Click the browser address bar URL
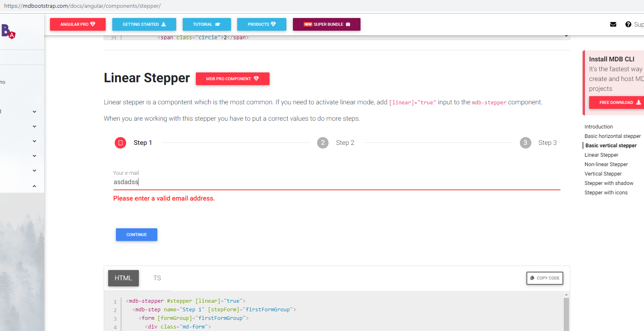The width and height of the screenshot is (644, 331). point(82,6)
